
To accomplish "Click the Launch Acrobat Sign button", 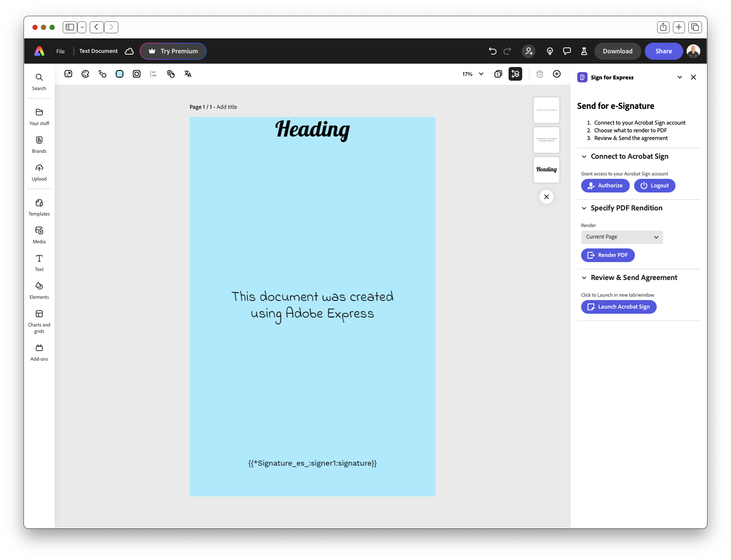I will click(x=619, y=307).
